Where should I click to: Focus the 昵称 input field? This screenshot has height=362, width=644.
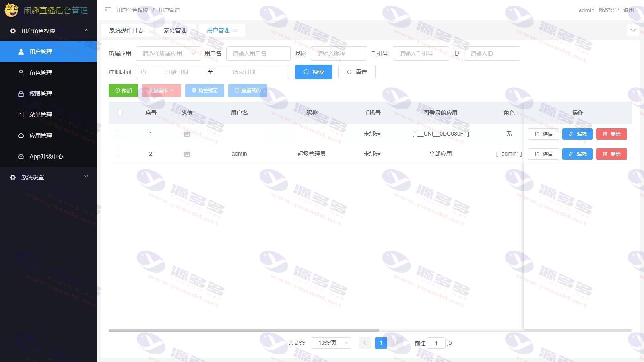pos(339,53)
